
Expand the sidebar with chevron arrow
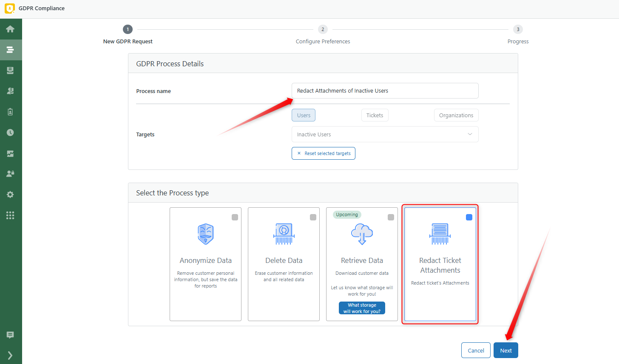point(10,355)
